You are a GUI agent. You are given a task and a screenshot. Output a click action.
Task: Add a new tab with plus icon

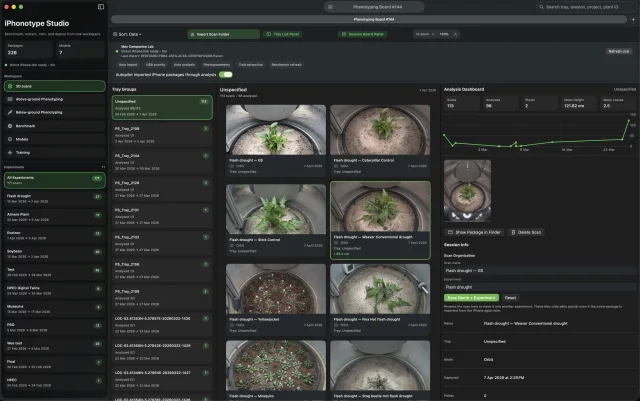pyautogui.click(x=633, y=19)
